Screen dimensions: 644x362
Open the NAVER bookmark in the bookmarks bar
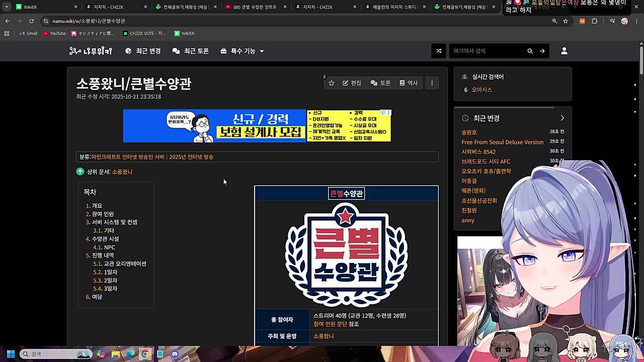(x=184, y=33)
